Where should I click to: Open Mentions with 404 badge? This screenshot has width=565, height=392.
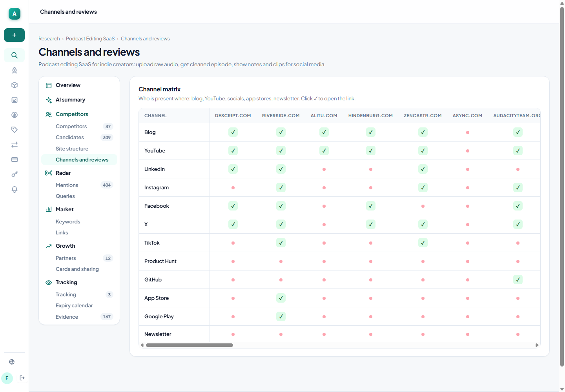coord(79,185)
